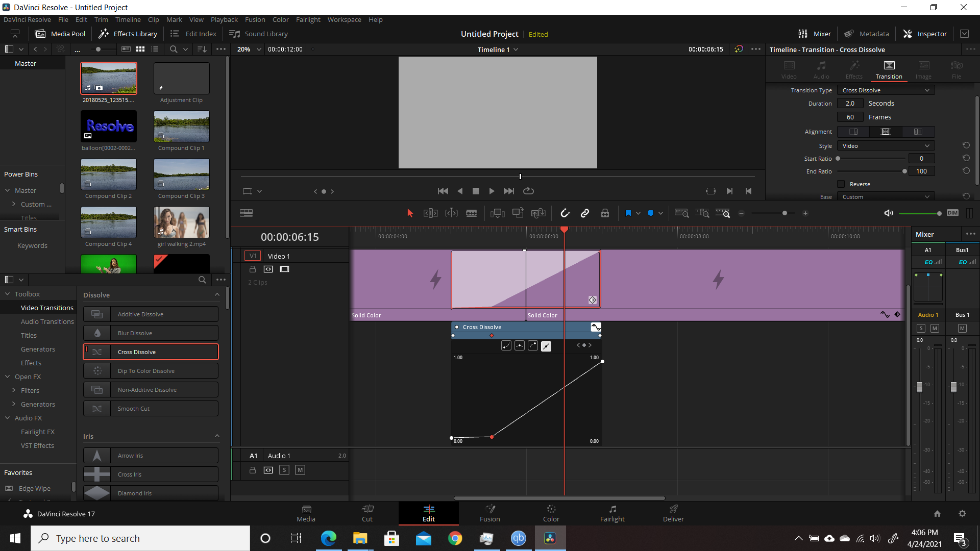Click the Overwrite Clip toolbar icon

click(x=518, y=213)
